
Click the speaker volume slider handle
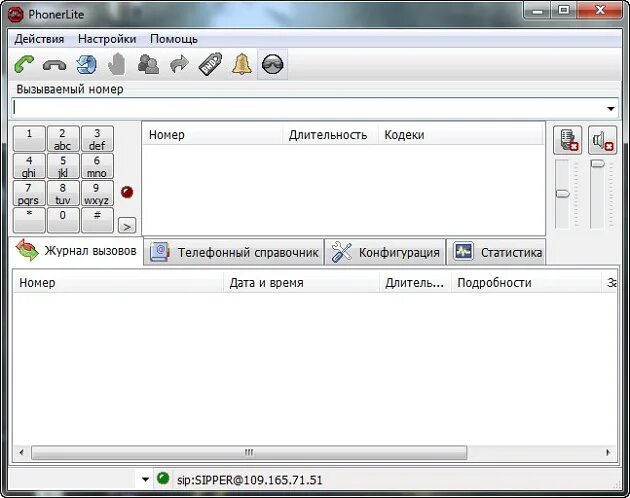[x=597, y=163]
